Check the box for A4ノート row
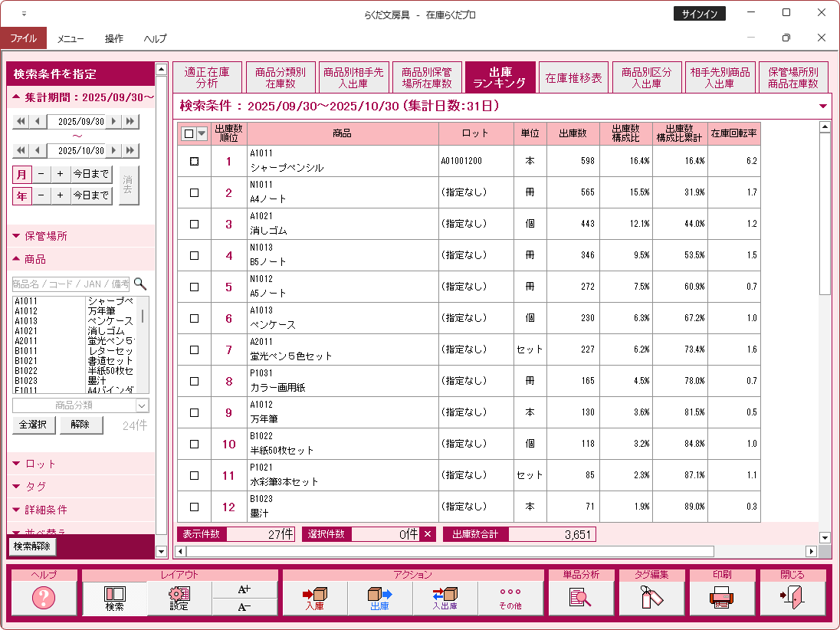840x630 pixels. coord(194,193)
